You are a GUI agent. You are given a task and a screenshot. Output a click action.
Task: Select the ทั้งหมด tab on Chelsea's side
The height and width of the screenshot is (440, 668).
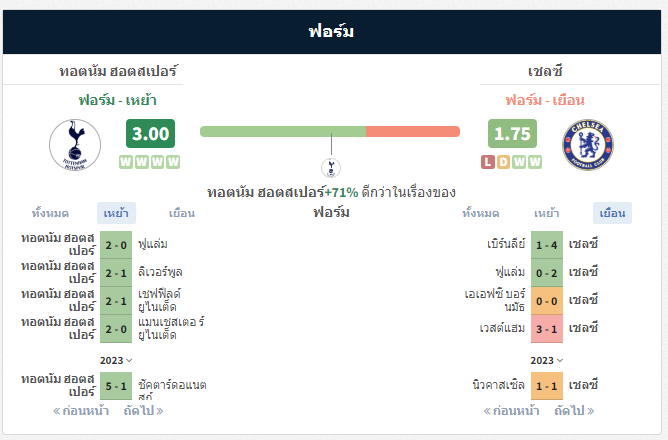click(x=481, y=213)
